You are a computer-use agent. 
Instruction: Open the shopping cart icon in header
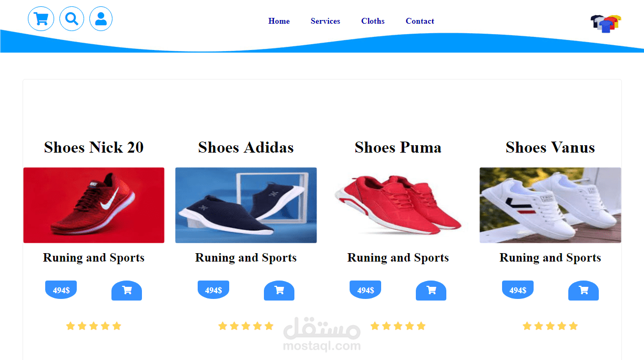point(41,19)
